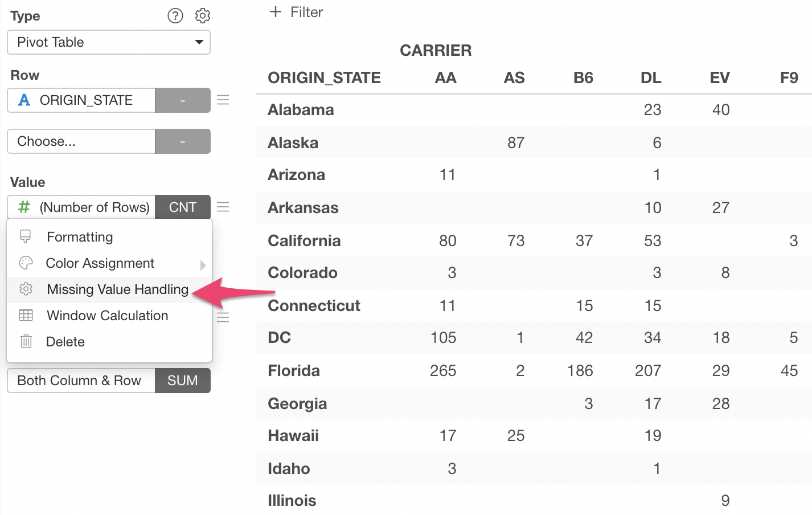Open the ORIGIN_STATE row column selector

(x=81, y=100)
